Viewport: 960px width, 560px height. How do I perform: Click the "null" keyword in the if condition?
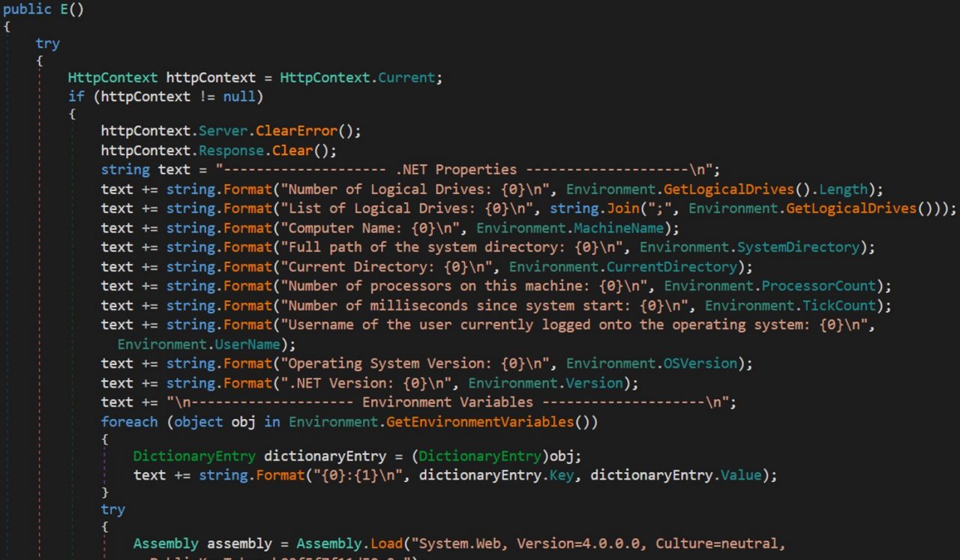239,97
